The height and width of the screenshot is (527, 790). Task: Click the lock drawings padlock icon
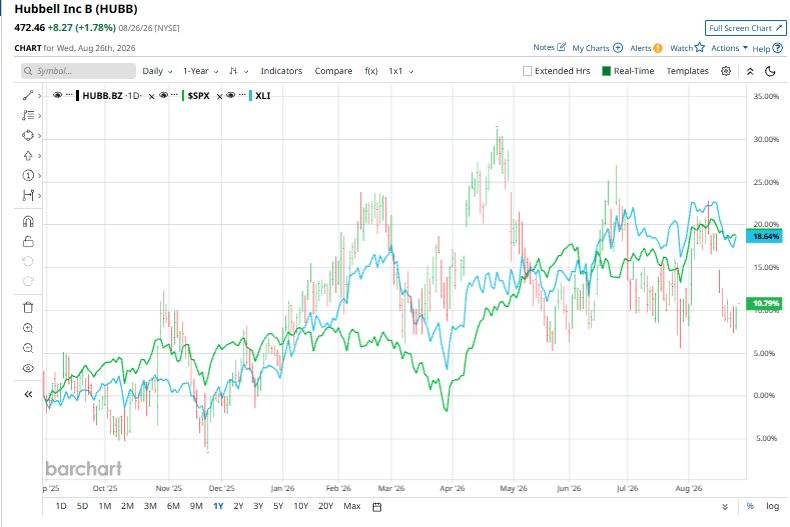coord(28,242)
